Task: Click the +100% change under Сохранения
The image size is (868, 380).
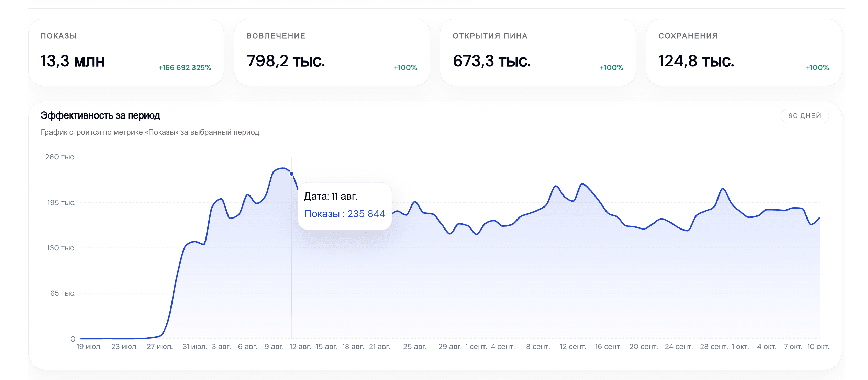Action: click(x=817, y=68)
